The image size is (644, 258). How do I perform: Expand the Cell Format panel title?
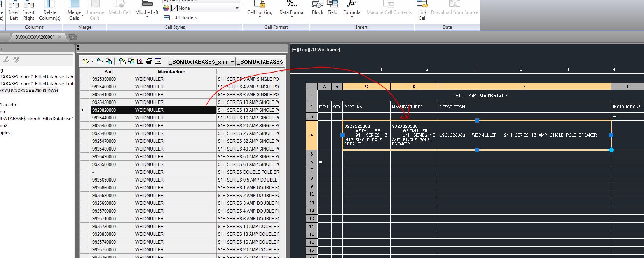pyautogui.click(x=276, y=27)
